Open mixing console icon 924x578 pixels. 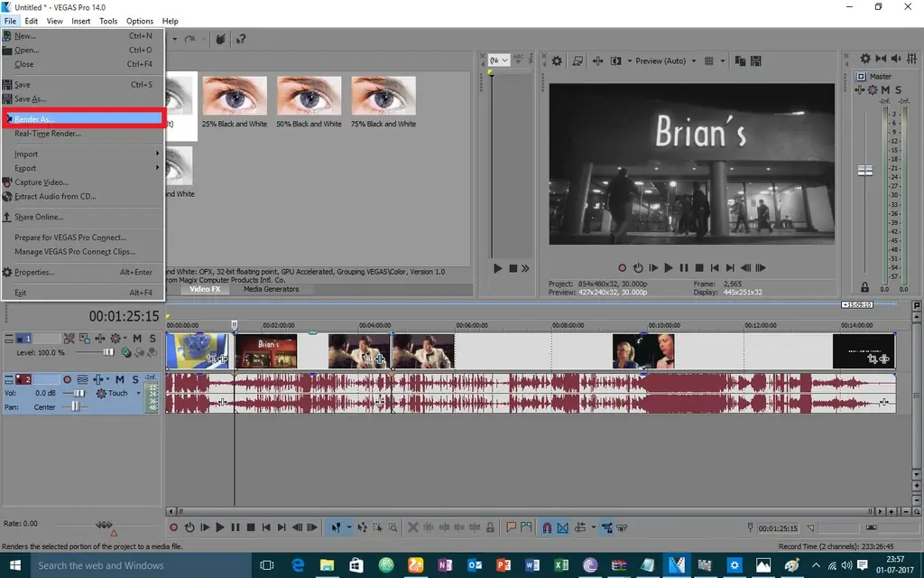pyautogui.click(x=912, y=59)
